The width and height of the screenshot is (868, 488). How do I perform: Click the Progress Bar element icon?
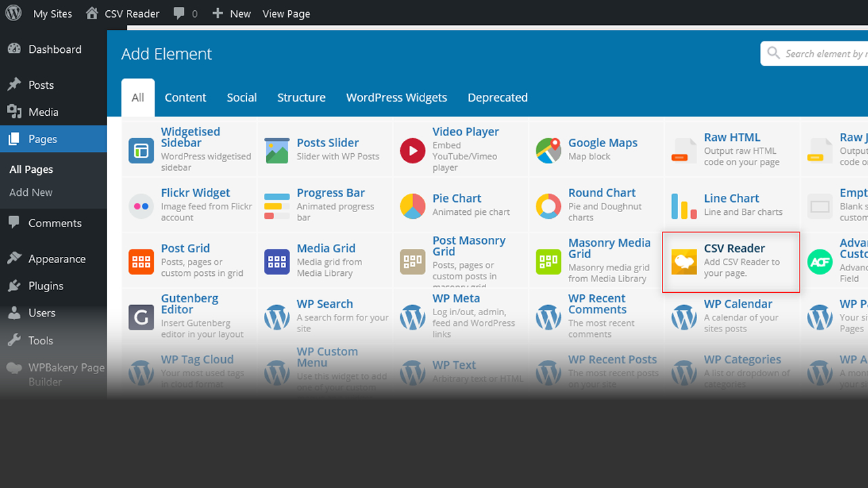277,206
